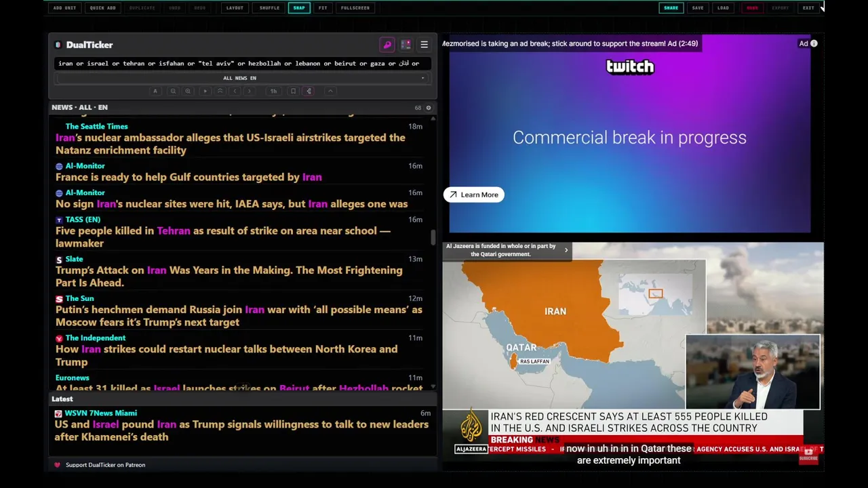Open the WSVN 7News Miami latest headline
This screenshot has height=488, width=868.
[241, 430]
